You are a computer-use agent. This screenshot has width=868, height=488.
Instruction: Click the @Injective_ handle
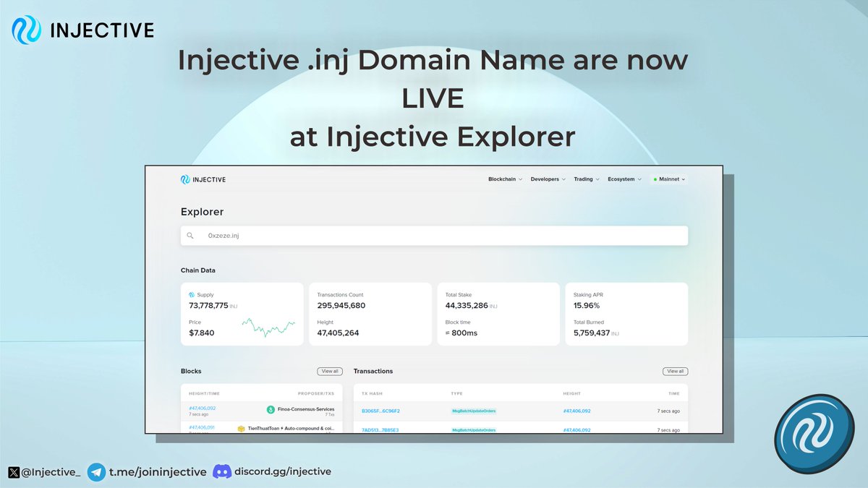51,472
